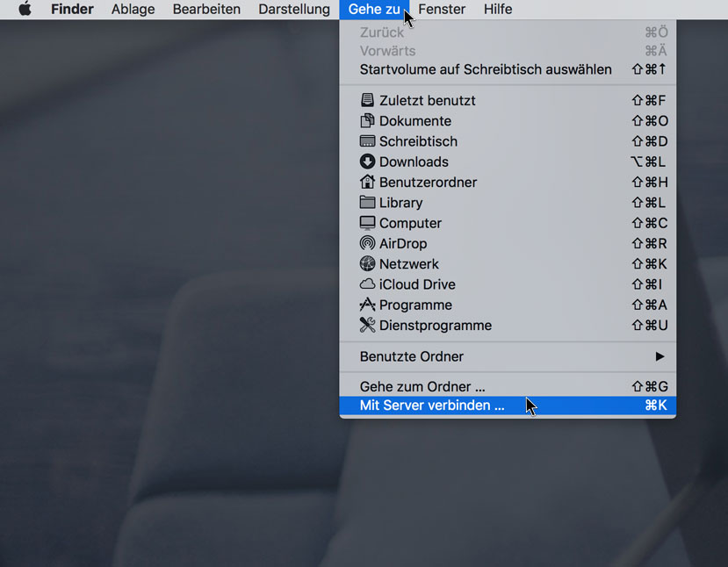Screen dimensions: 728x567
Task: Click the Schreibtisch icon
Action: click(367, 141)
